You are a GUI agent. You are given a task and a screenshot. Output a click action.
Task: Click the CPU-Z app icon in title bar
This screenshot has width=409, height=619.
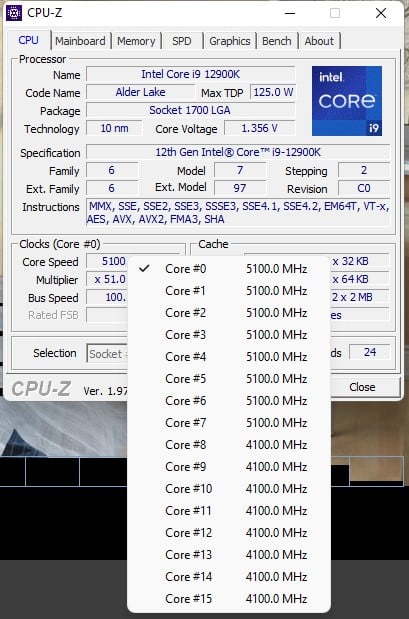click(14, 13)
